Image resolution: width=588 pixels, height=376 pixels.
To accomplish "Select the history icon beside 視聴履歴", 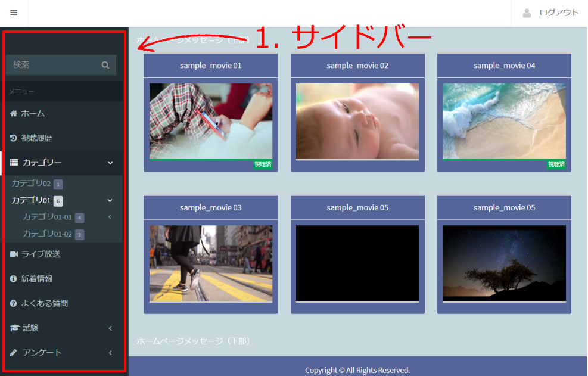I will 13,138.
